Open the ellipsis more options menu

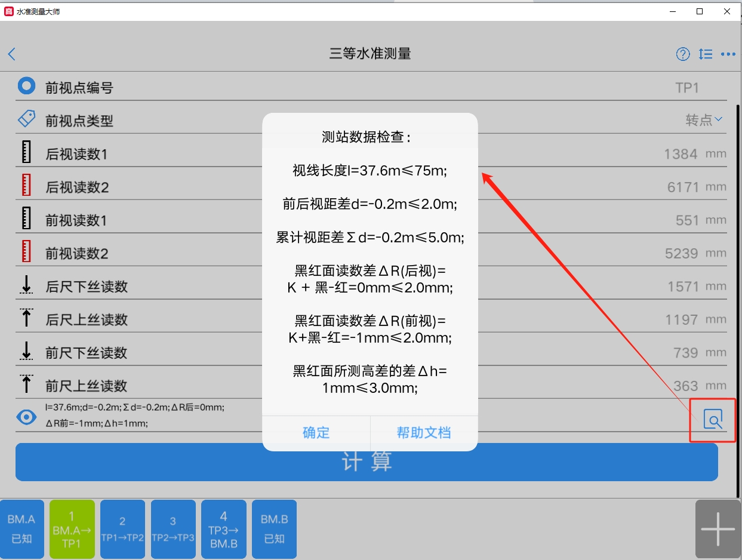coord(728,54)
